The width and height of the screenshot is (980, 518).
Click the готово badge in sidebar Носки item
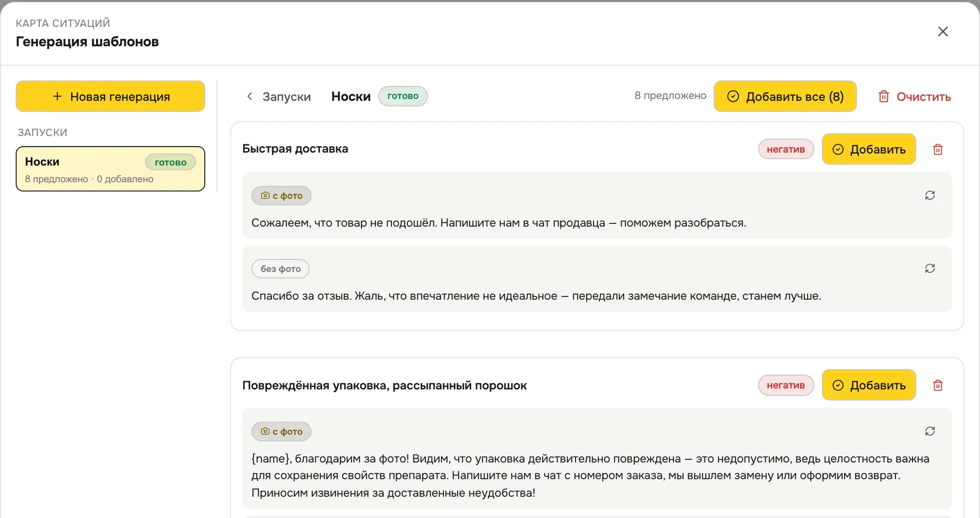pyautogui.click(x=170, y=162)
